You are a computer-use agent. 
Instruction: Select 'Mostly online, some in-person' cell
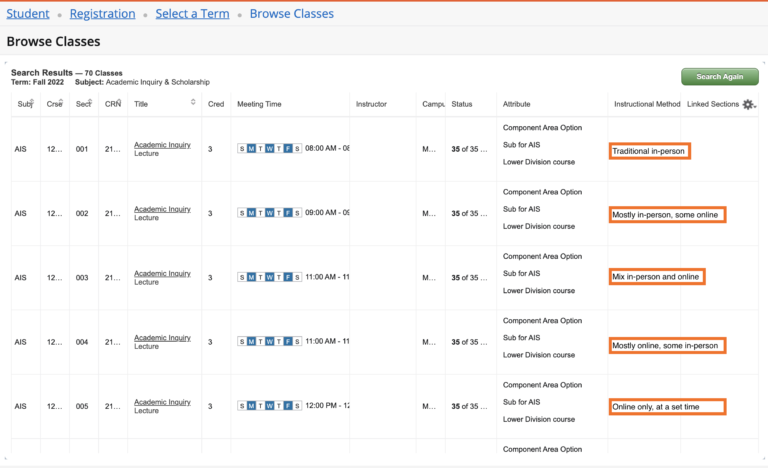[667, 345]
